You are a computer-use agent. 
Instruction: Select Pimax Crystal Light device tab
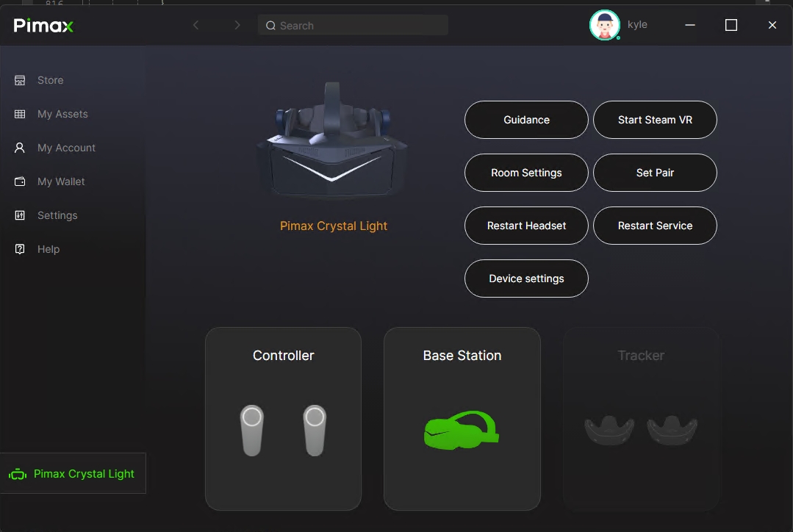[73, 473]
